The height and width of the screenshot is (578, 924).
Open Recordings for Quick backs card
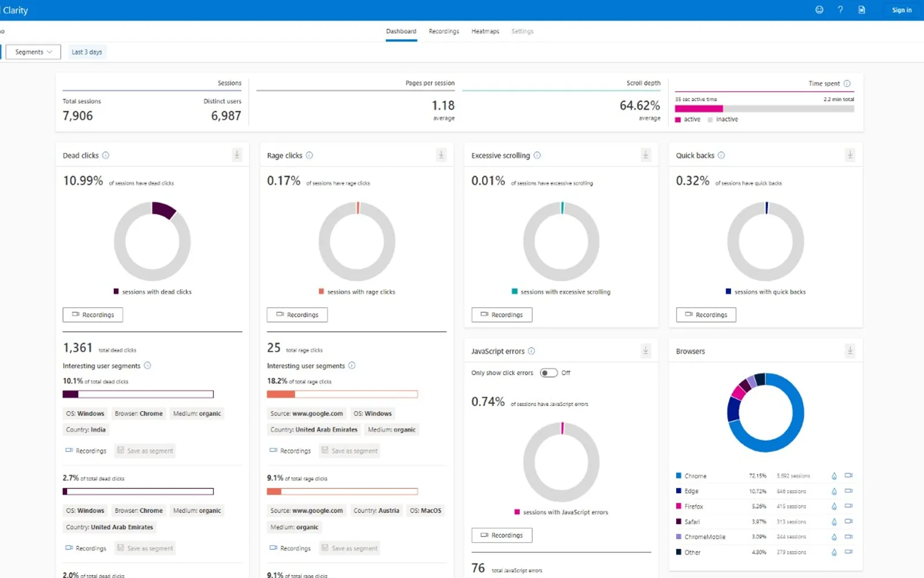(706, 314)
